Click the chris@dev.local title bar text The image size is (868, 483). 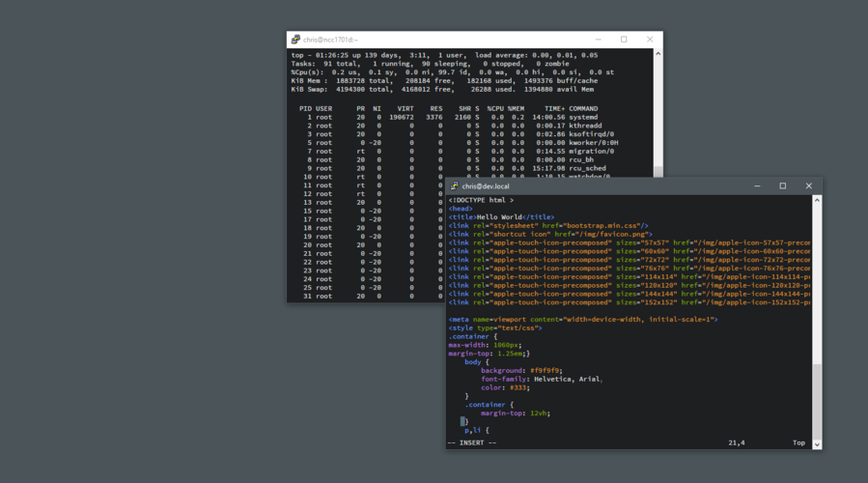[486, 186]
